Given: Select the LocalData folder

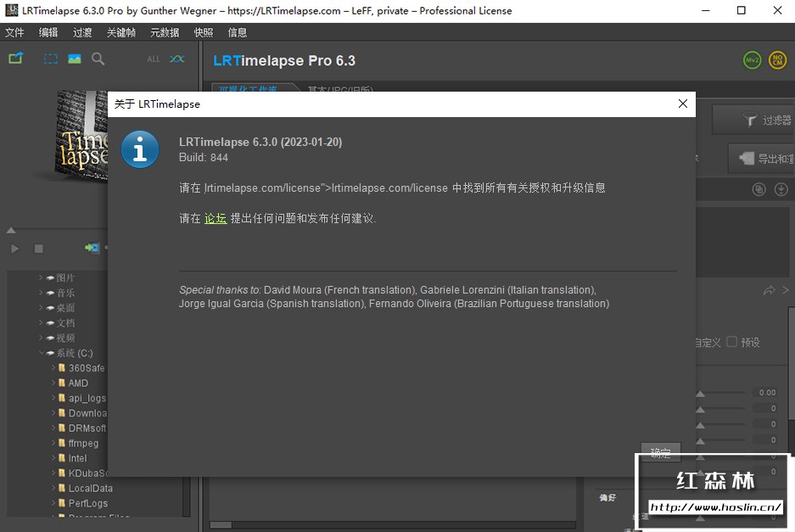Looking at the screenshot, I should [91, 489].
